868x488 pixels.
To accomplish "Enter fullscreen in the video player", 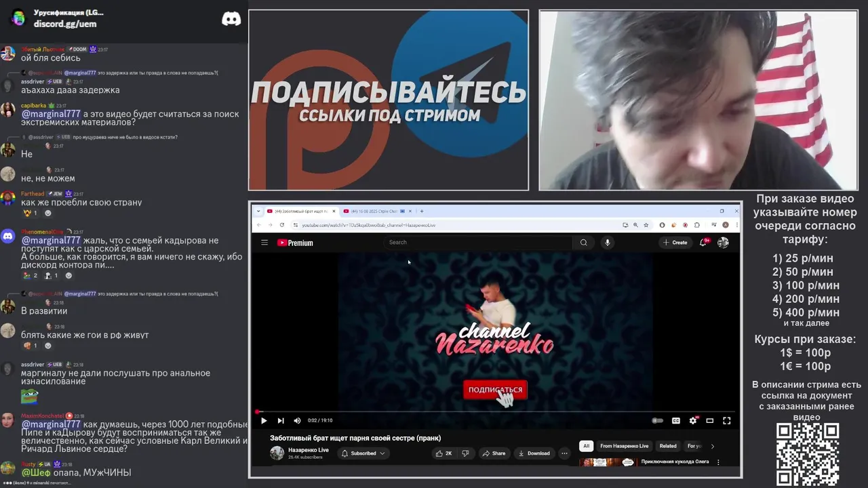I will [x=727, y=421].
